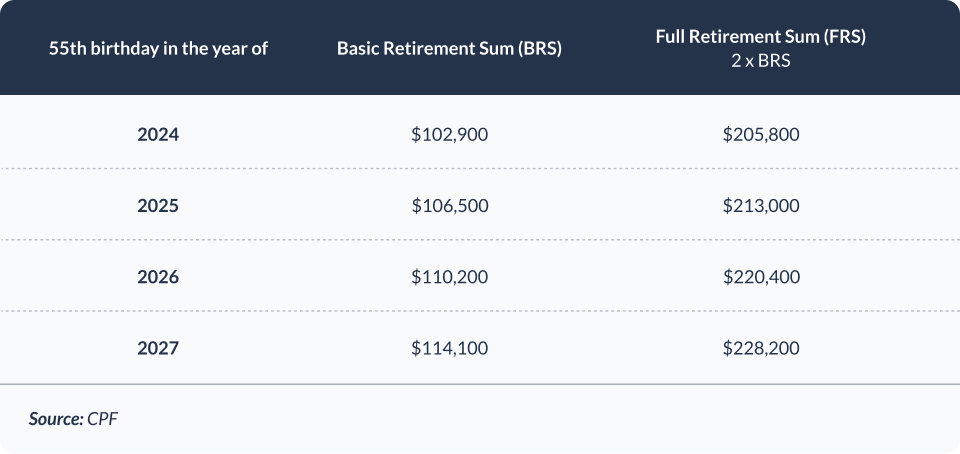Select the $106,500 BRS value

point(449,205)
